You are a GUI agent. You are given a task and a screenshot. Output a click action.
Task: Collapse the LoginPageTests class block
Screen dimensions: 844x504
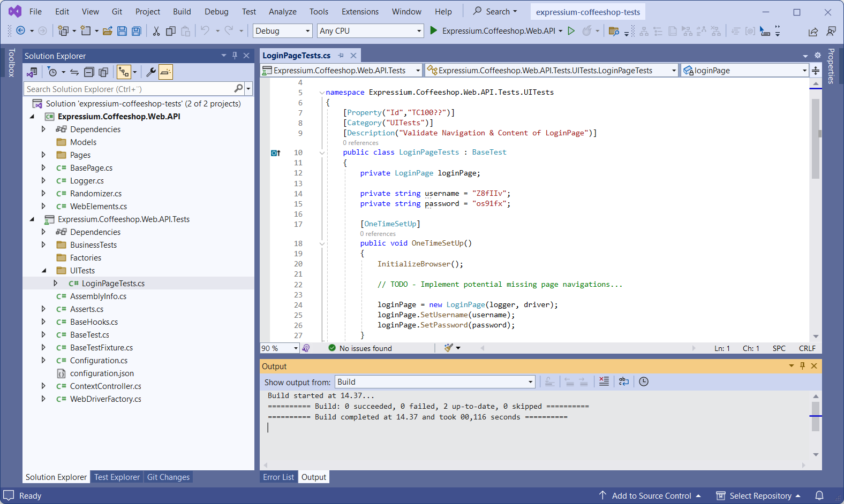coord(322,152)
